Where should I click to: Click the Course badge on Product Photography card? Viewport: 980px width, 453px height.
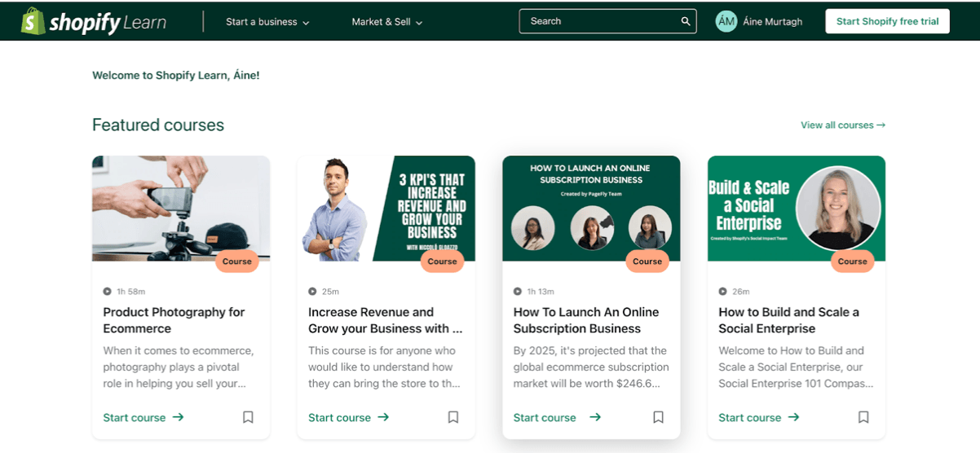coord(237,262)
